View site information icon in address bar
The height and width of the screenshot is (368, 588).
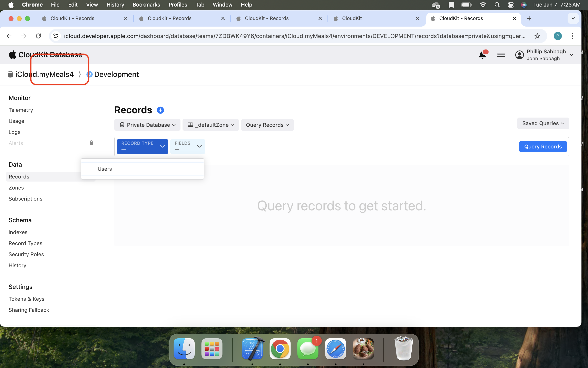coord(56,36)
